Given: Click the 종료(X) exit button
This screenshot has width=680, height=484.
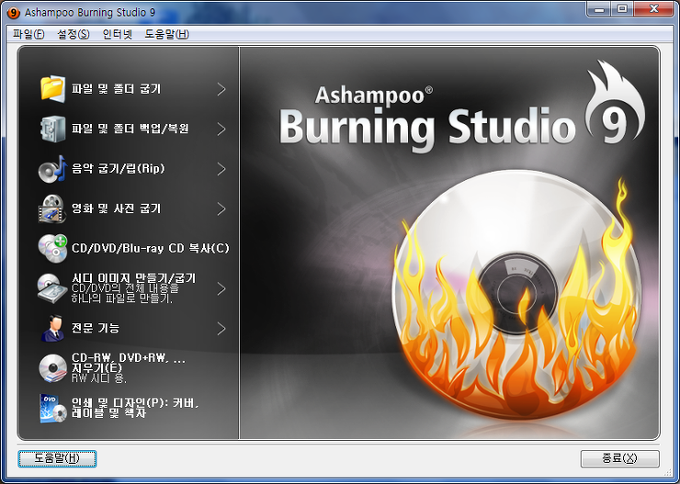Looking at the screenshot, I should tap(620, 458).
